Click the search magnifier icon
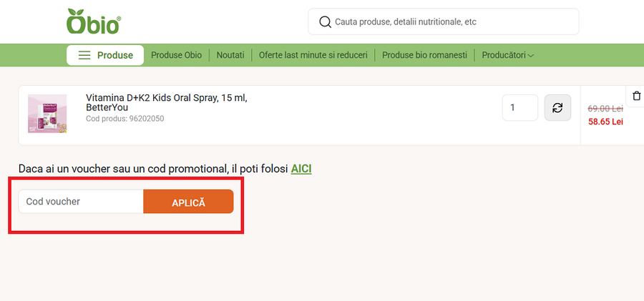Image resolution: width=644 pixels, height=301 pixels. point(325,22)
